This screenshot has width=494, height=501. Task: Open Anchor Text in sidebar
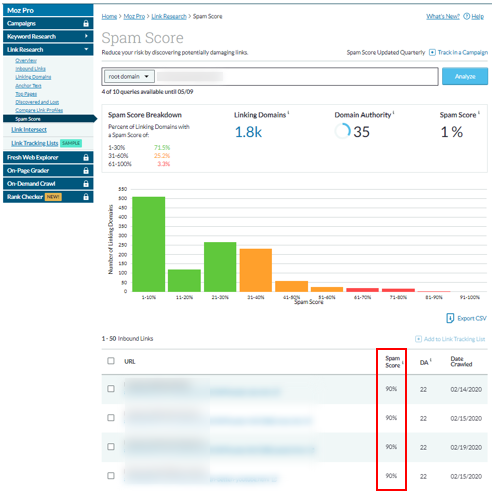point(28,86)
